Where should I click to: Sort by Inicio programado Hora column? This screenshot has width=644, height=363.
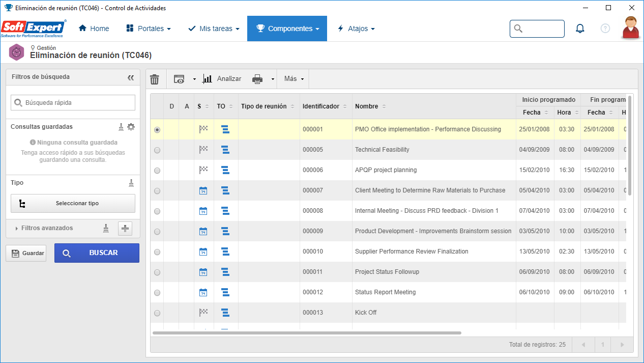[x=567, y=113]
